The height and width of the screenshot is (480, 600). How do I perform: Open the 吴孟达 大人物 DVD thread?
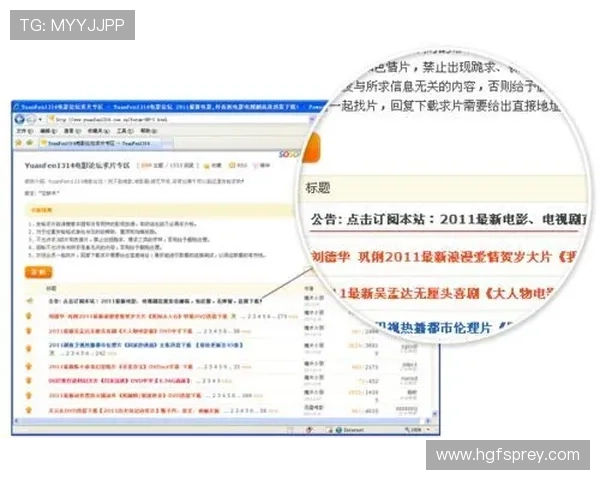coord(120,331)
